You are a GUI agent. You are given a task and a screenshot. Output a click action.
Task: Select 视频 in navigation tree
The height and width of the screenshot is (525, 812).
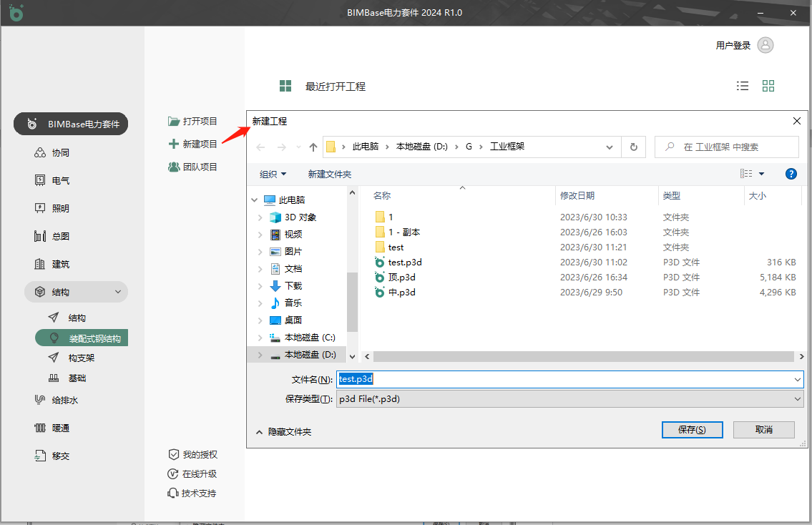[293, 234]
